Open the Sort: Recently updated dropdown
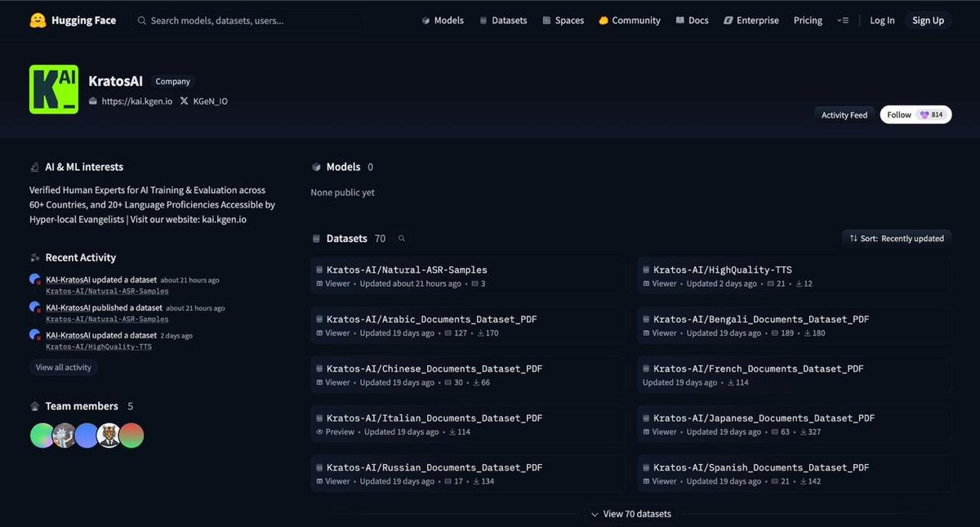Viewport: 980px width, 527px height. (x=896, y=238)
